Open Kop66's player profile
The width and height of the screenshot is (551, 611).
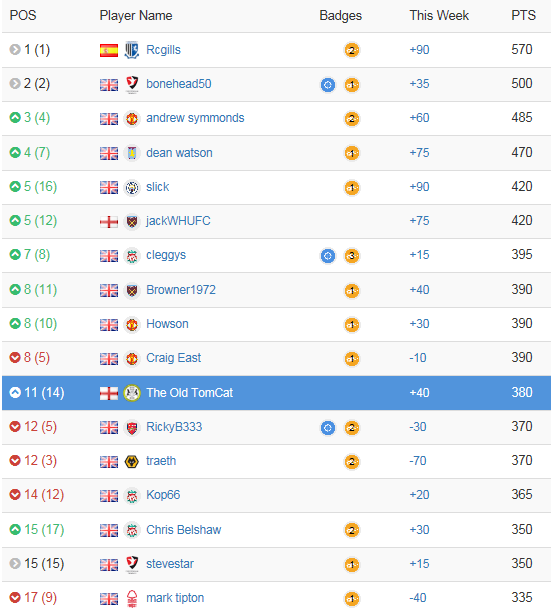pyautogui.click(x=163, y=495)
